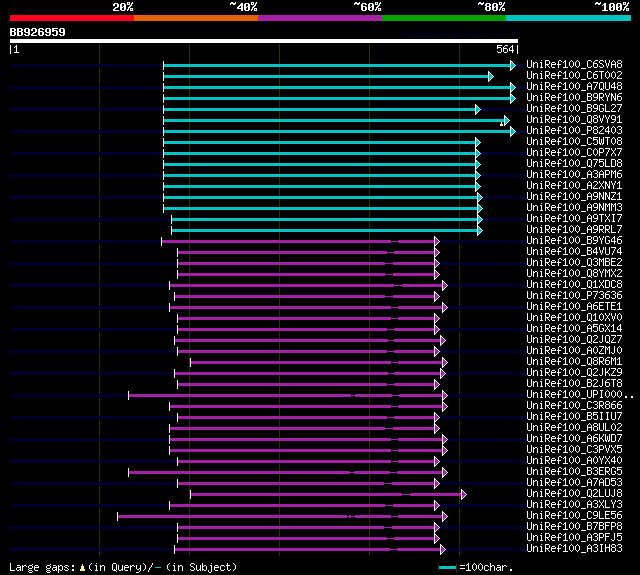Click the yellow query-gap symbol in legend
640x575 pixels.
82,567
